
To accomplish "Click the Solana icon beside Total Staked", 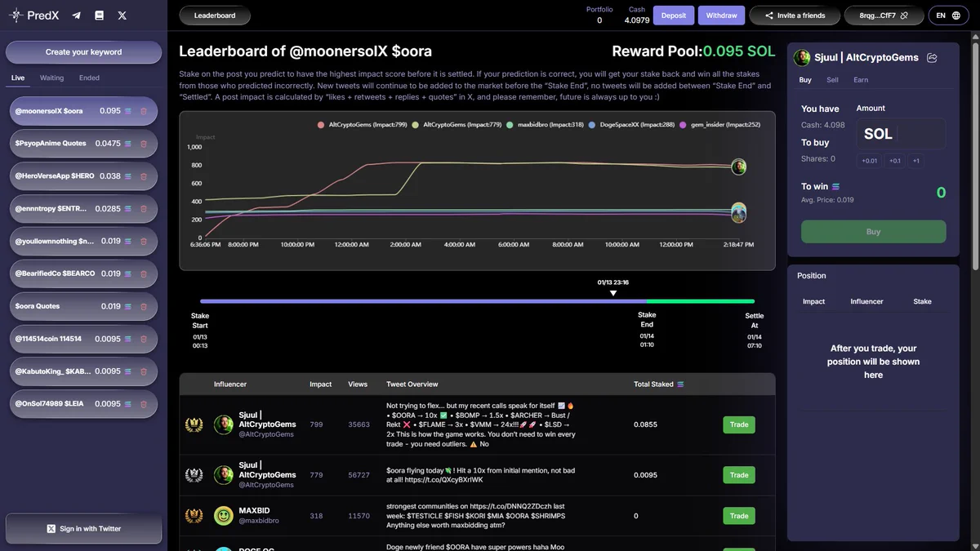I will pyautogui.click(x=681, y=384).
